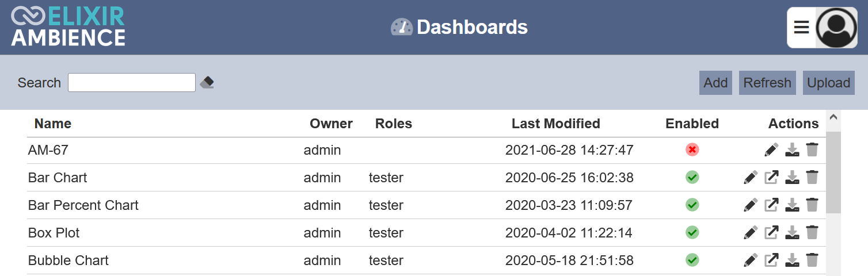This screenshot has width=868, height=276.
Task: Clear search with the eraser icon
Action: tap(207, 83)
